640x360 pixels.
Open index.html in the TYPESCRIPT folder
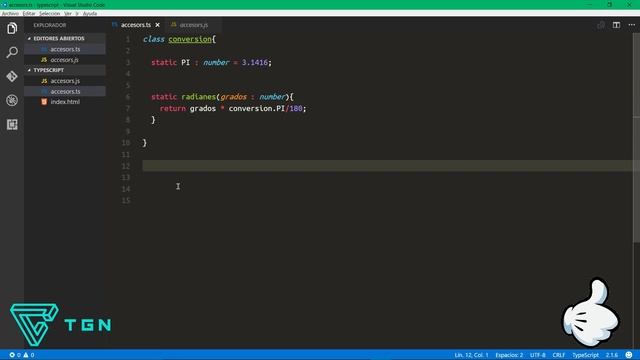65,102
